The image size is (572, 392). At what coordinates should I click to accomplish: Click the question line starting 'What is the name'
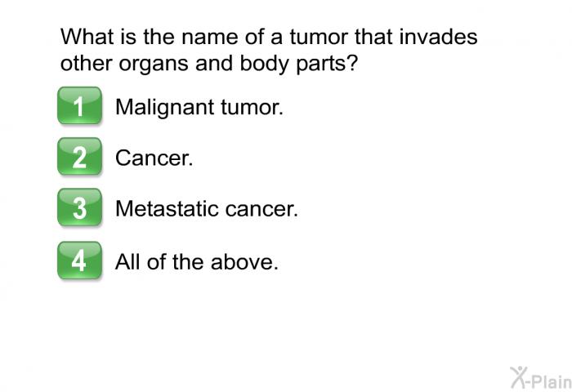269,37
